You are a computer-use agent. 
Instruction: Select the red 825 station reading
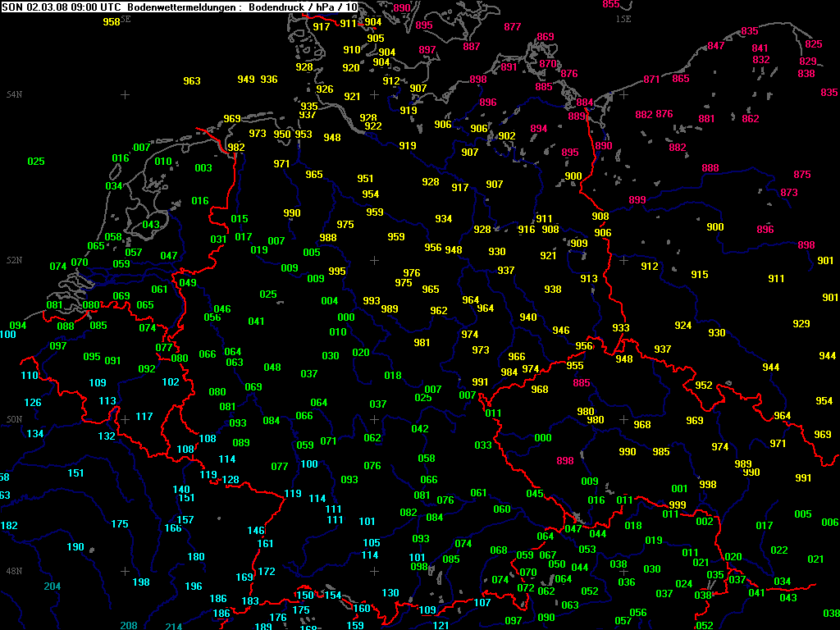coord(814,44)
